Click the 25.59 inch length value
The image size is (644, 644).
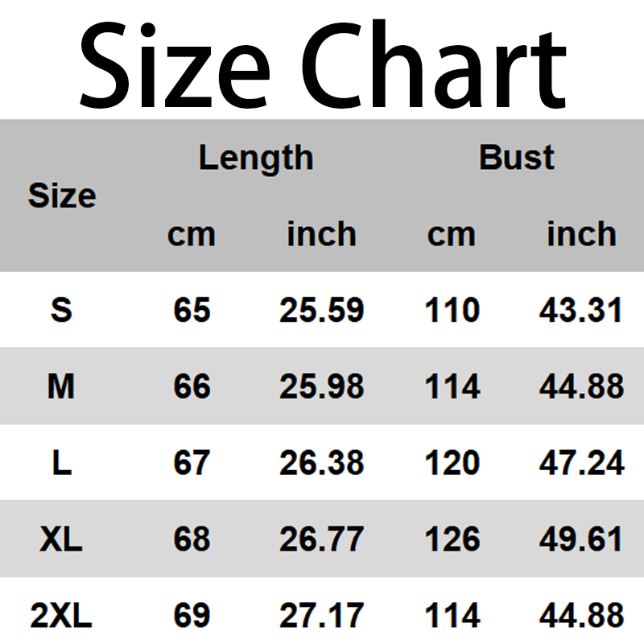point(321,310)
